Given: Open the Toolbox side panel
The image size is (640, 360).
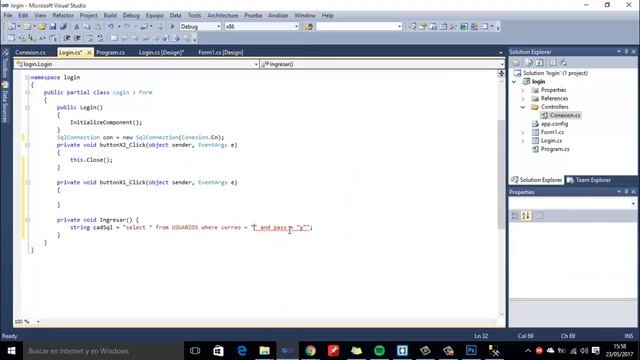Looking at the screenshot, I should point(5,64).
